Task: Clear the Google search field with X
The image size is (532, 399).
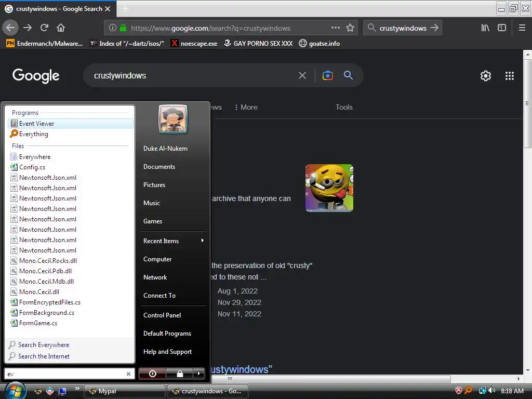Action: [x=302, y=75]
